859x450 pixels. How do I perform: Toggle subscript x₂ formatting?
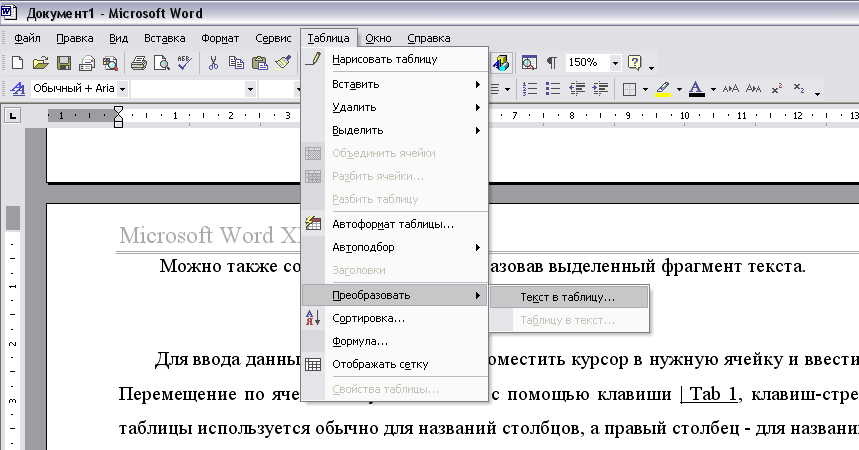pos(799,88)
